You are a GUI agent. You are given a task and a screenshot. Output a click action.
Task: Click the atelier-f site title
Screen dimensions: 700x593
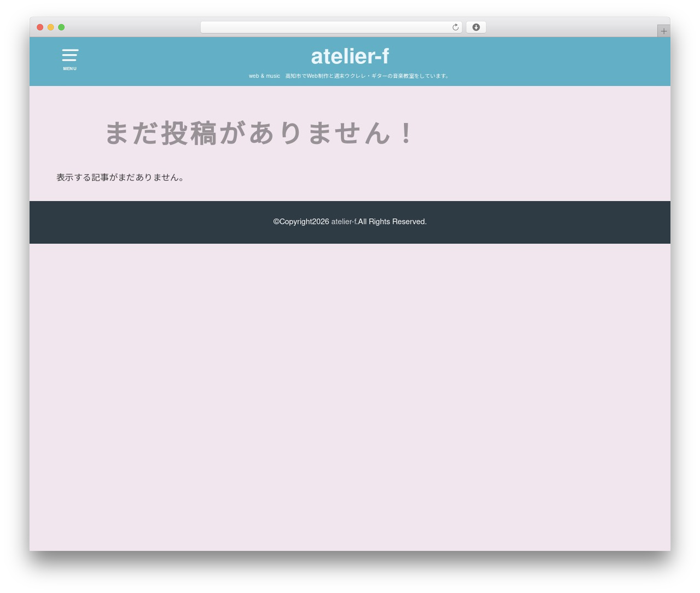tap(350, 56)
